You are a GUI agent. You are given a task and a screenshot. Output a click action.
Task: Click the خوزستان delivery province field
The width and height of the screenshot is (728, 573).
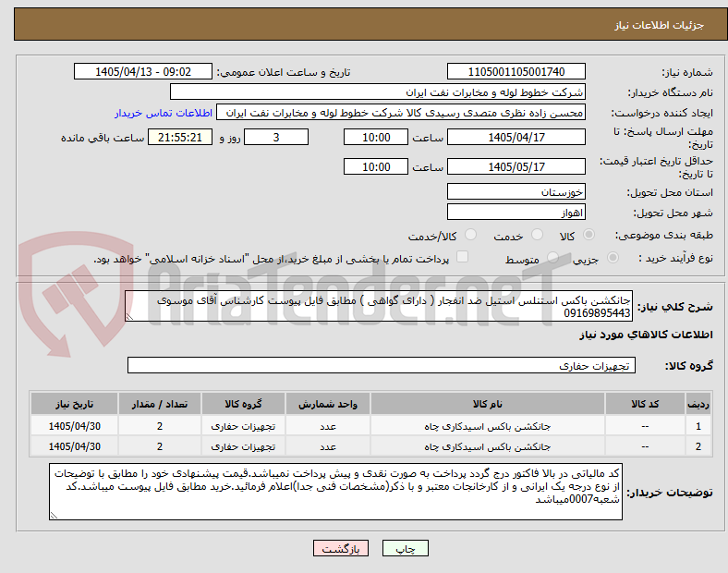click(x=516, y=191)
